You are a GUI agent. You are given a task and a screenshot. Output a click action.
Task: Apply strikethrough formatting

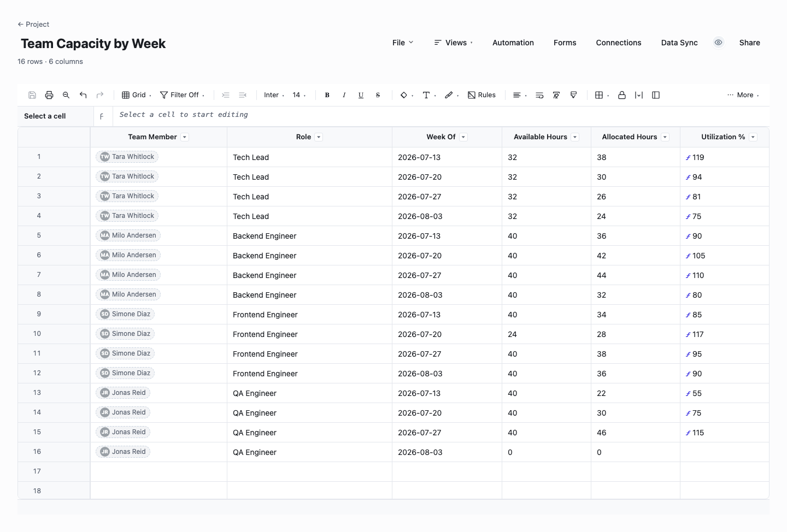pyautogui.click(x=378, y=95)
